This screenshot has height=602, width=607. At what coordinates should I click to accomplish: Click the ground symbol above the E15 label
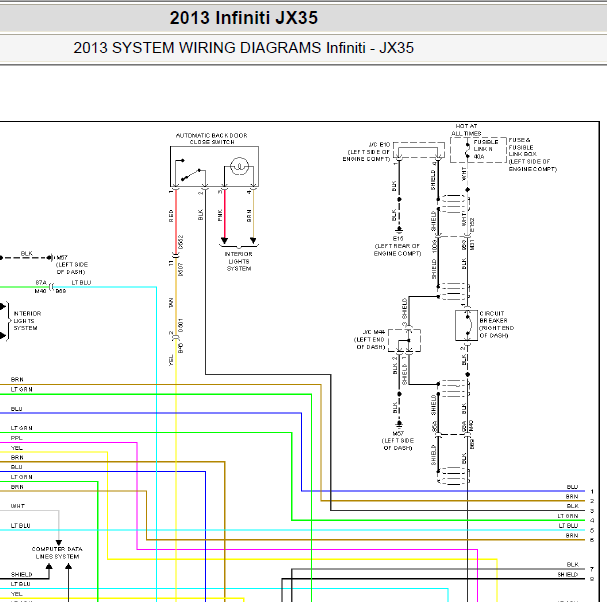pos(399,230)
